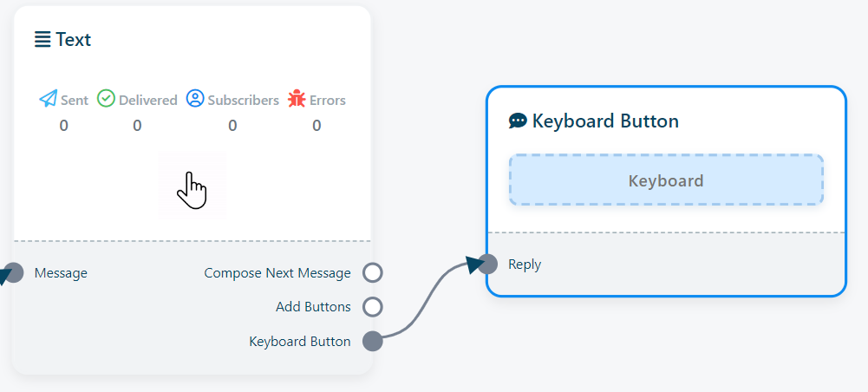
Task: Click the Errors count value
Action: coord(317,126)
